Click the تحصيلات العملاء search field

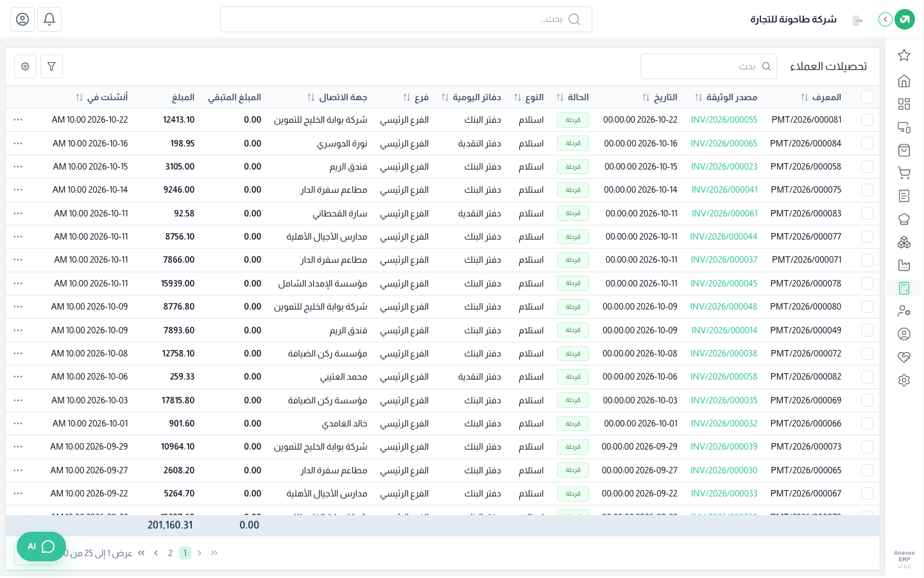pos(708,66)
